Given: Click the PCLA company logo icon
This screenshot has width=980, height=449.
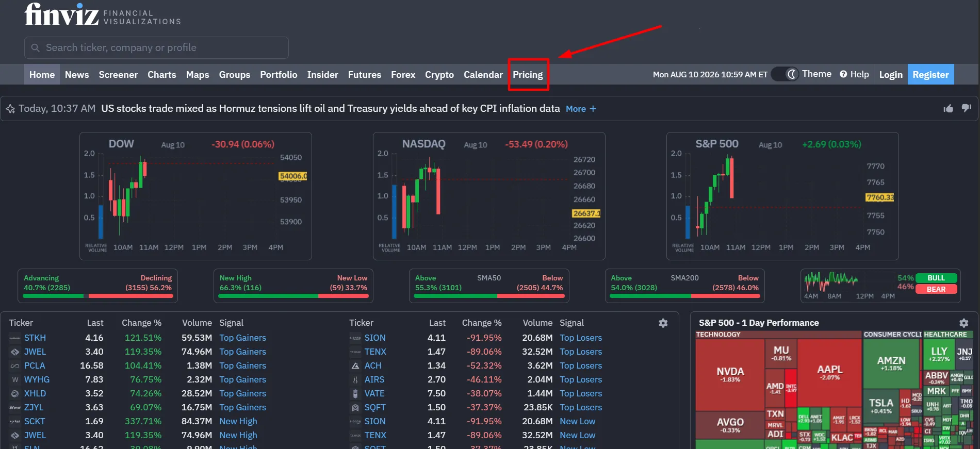Looking at the screenshot, I should pyautogui.click(x=15, y=366).
